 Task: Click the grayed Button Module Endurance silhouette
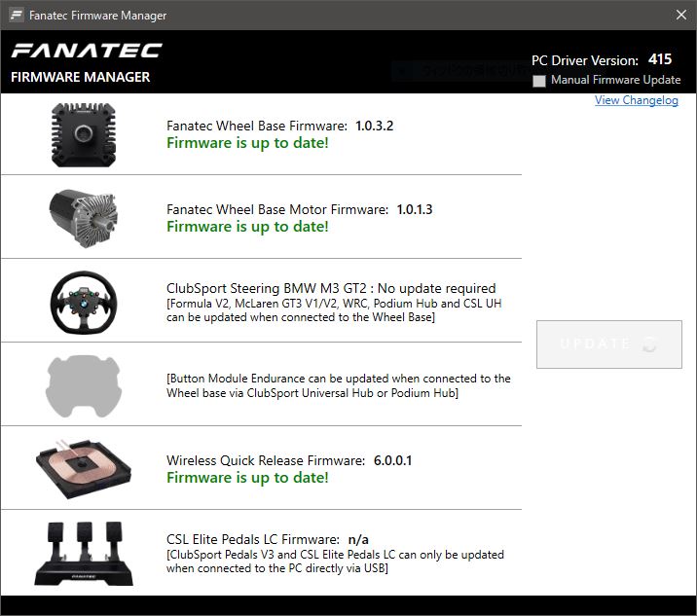pos(84,385)
